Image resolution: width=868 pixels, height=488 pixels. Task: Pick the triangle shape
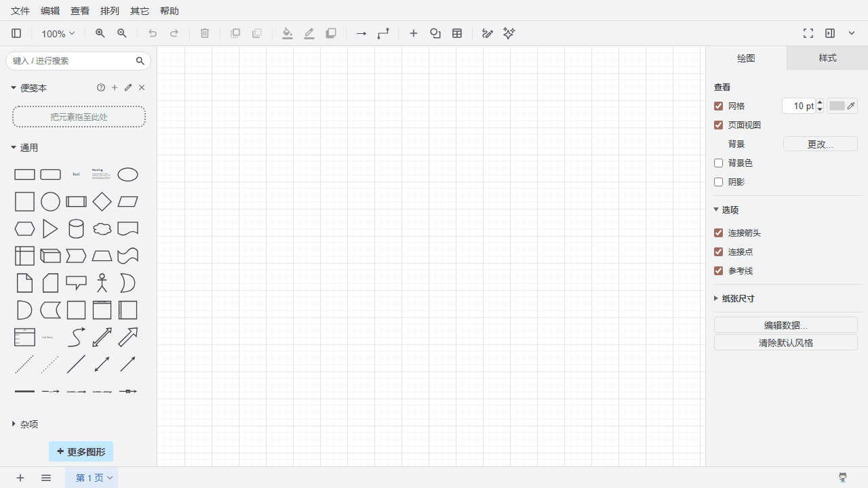tap(50, 229)
